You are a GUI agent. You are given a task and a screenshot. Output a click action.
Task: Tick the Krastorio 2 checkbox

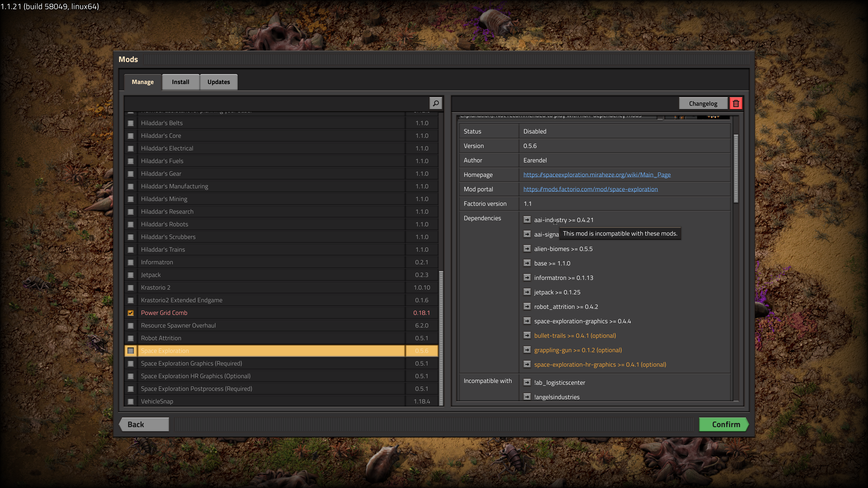pyautogui.click(x=131, y=288)
